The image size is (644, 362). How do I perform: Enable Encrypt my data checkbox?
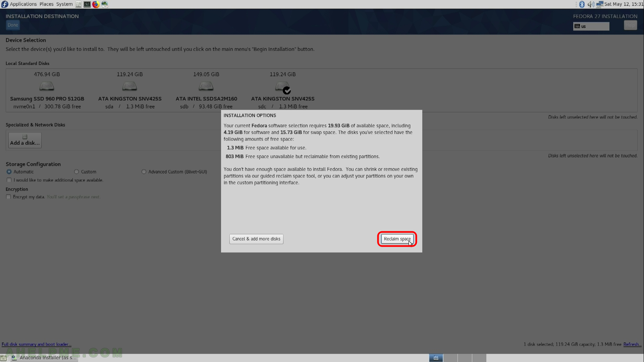pyautogui.click(x=8, y=197)
